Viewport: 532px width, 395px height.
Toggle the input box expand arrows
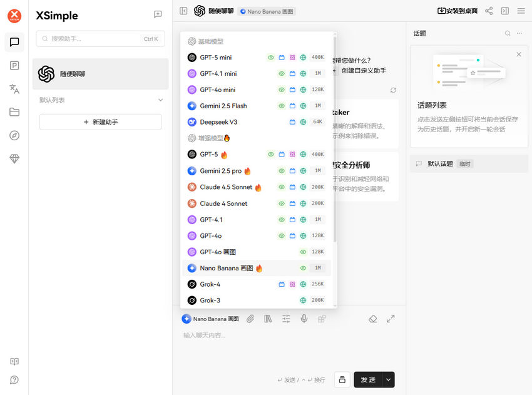pos(391,319)
